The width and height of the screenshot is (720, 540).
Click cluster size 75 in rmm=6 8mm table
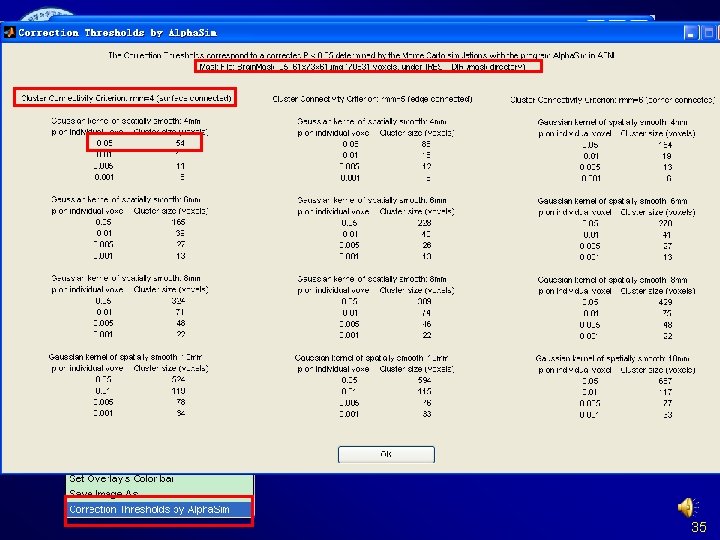(x=667, y=313)
